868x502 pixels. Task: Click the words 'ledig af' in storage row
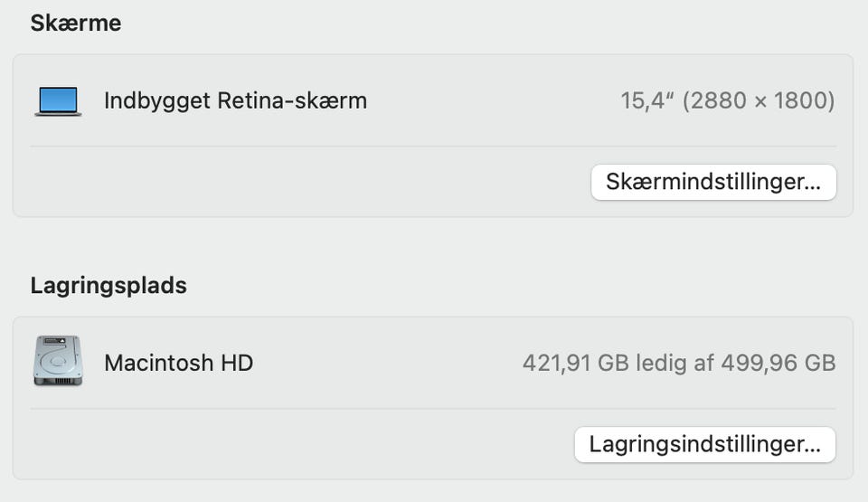tap(671, 363)
